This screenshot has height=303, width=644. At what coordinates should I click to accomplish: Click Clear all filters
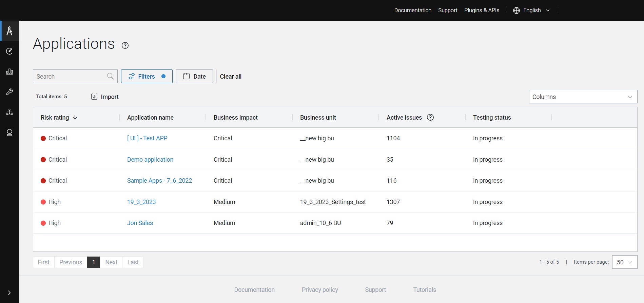click(x=231, y=77)
